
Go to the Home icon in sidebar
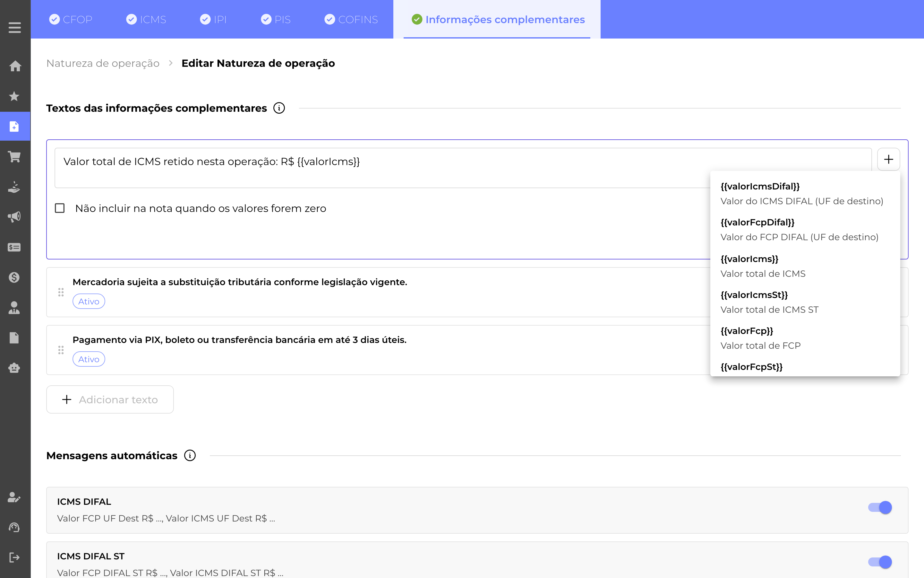coord(15,66)
